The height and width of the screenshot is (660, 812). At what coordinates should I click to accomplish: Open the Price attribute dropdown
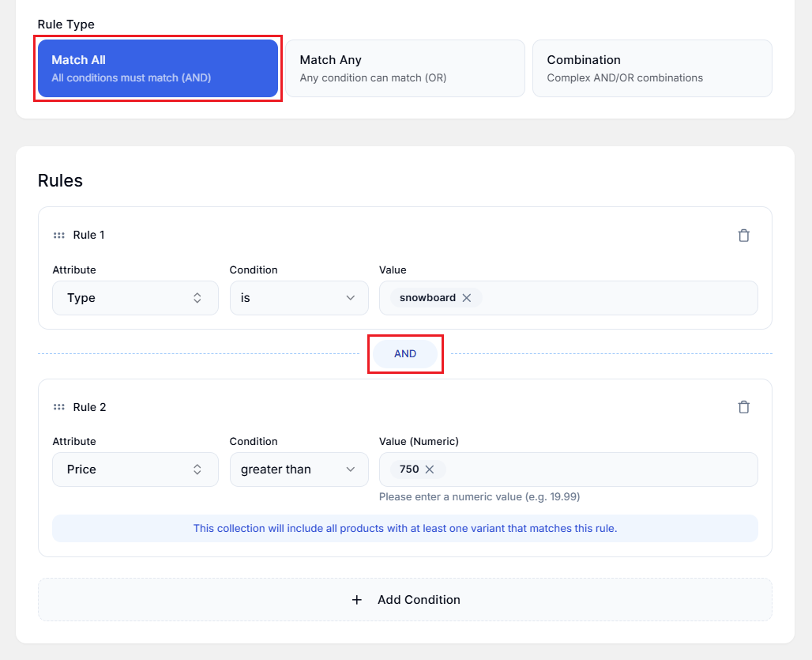(135, 469)
